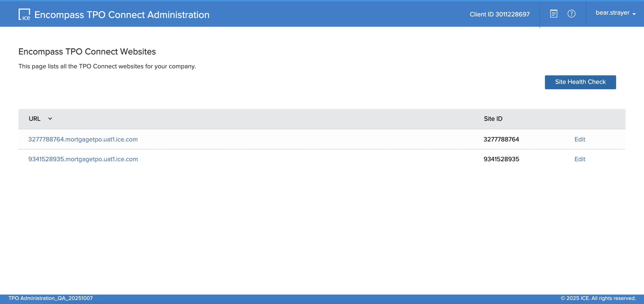Screen dimensions: 644x304
Task: Open site 3277788764.mortgagetpo.uat1.ice.com
Action: pos(83,139)
